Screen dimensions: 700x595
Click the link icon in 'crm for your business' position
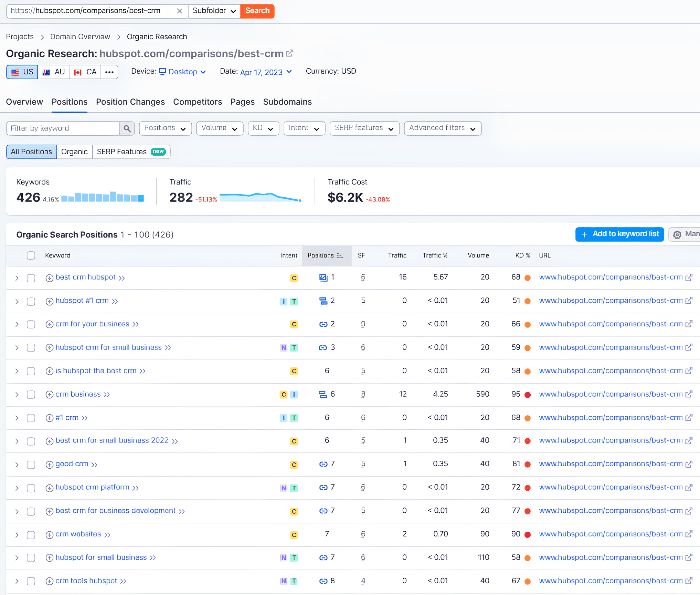pos(323,324)
